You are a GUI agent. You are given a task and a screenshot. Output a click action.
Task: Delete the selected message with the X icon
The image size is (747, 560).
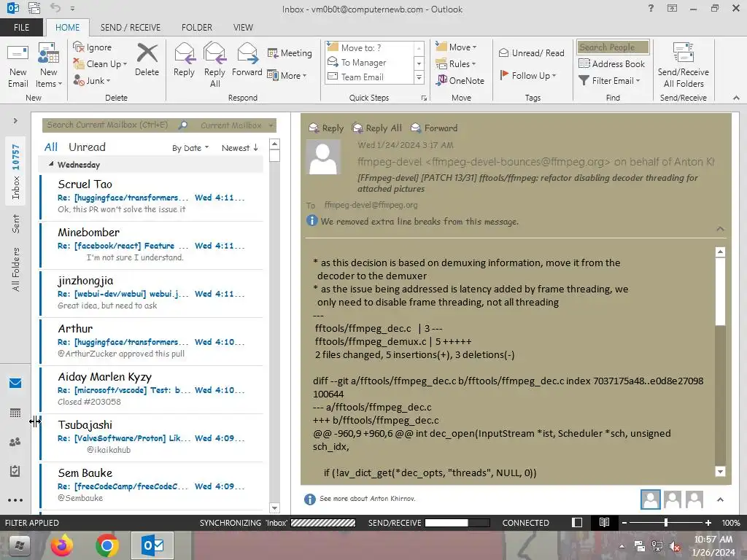pyautogui.click(x=147, y=53)
